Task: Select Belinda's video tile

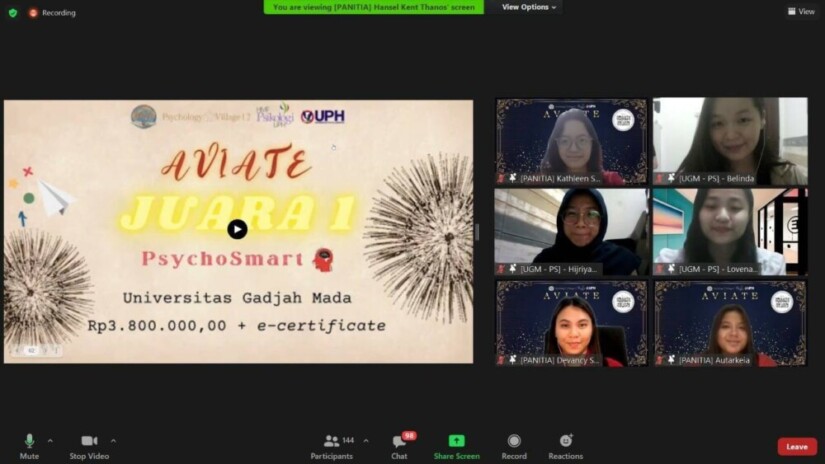Action: point(730,142)
